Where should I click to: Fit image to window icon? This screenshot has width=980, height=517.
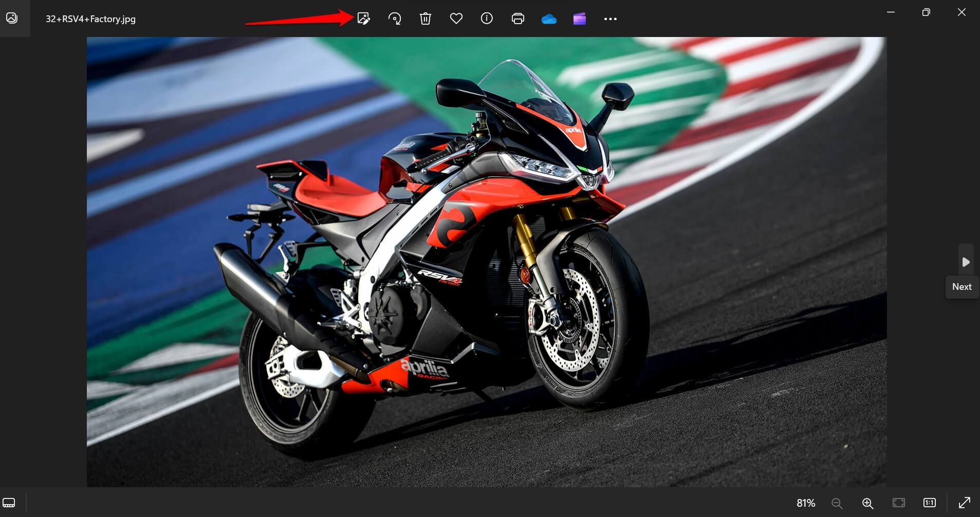click(x=899, y=503)
